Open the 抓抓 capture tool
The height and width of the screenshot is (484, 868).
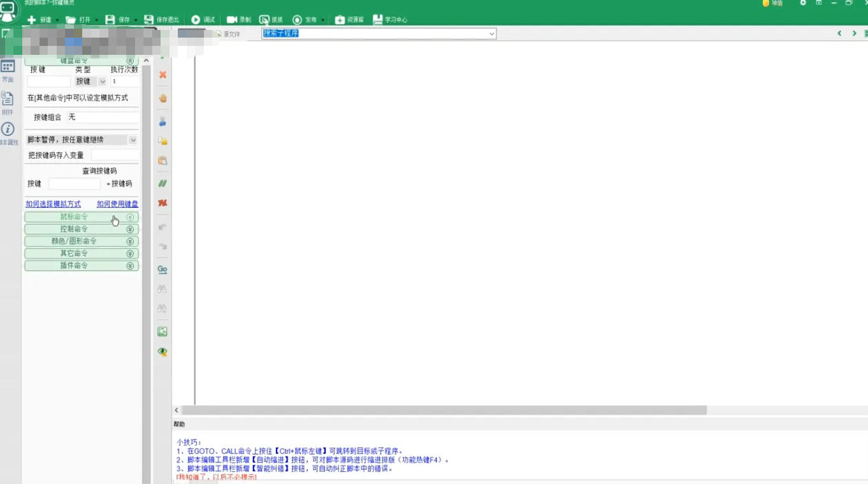[264, 20]
